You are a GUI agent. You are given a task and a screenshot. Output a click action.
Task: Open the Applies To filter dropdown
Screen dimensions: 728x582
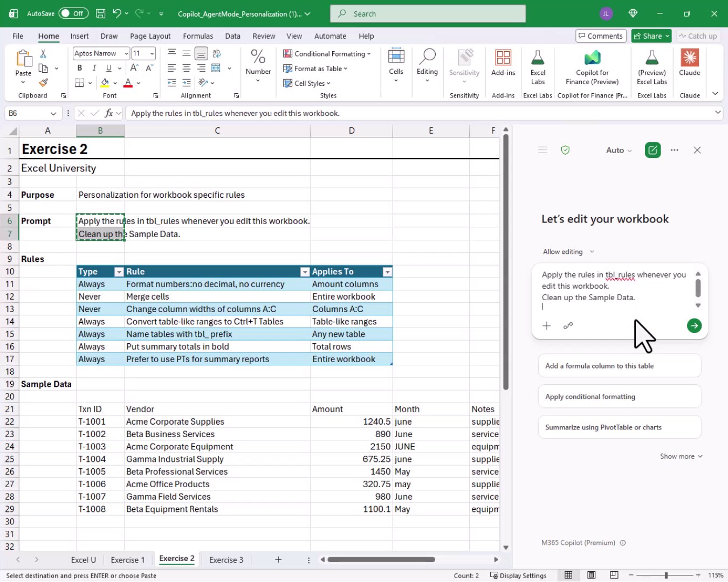coord(387,272)
